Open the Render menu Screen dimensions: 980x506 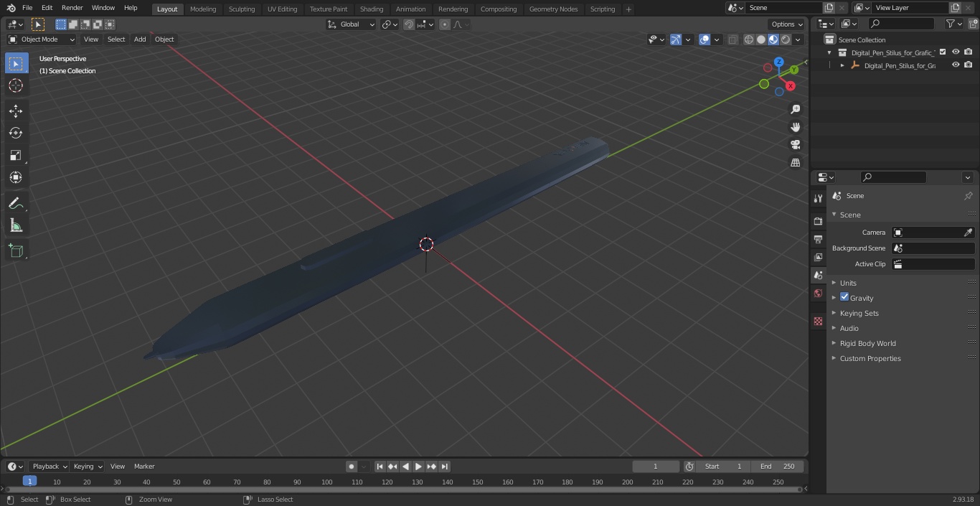point(72,8)
